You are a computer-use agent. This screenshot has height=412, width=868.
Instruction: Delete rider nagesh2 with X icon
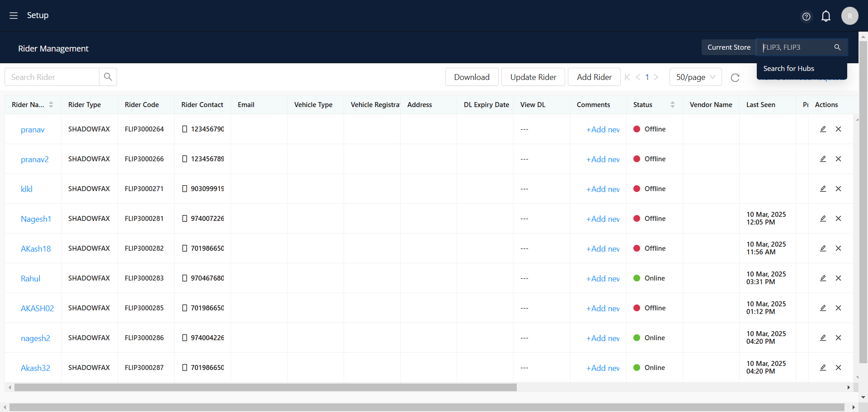tap(838, 337)
